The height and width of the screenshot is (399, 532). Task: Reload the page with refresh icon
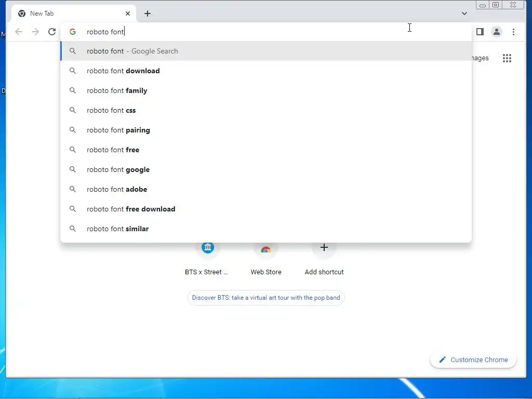point(52,32)
